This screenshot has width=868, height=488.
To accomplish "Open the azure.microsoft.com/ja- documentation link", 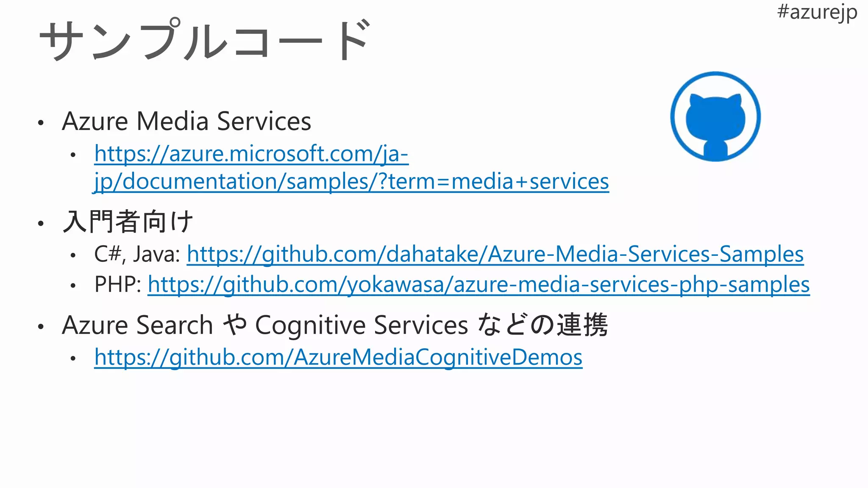I will tap(251, 153).
